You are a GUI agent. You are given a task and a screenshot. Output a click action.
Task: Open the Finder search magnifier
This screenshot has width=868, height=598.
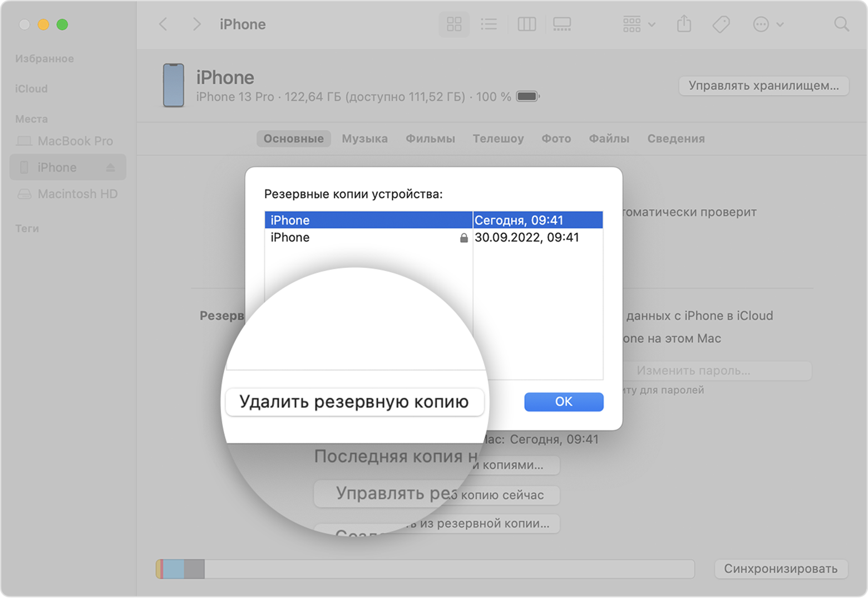(x=841, y=24)
